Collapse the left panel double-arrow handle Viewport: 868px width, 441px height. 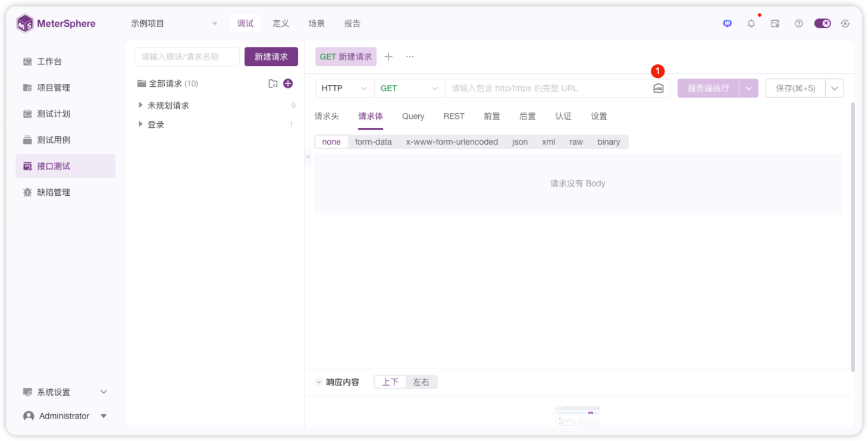coord(308,156)
